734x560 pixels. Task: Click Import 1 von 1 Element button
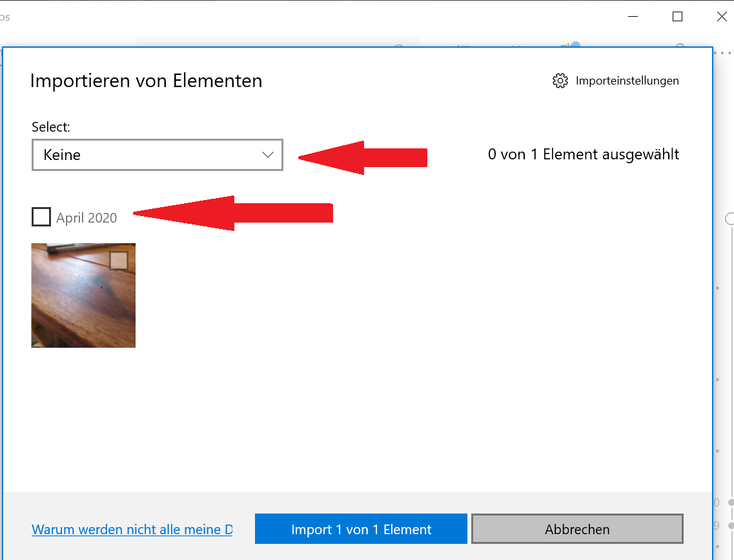(x=361, y=529)
